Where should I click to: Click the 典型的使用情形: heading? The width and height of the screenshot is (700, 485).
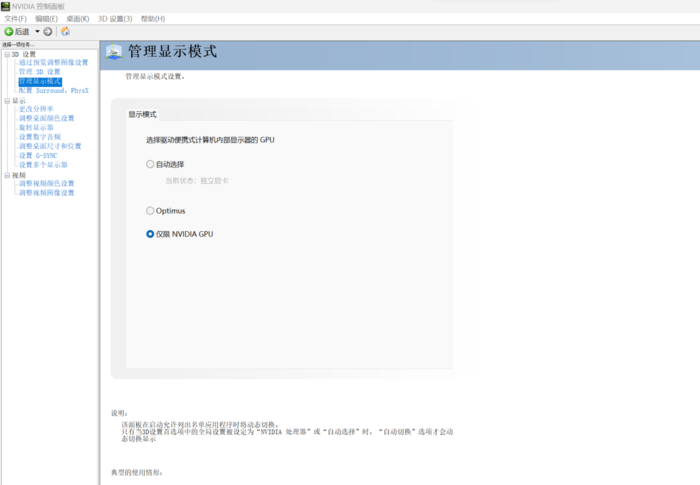coord(137,472)
